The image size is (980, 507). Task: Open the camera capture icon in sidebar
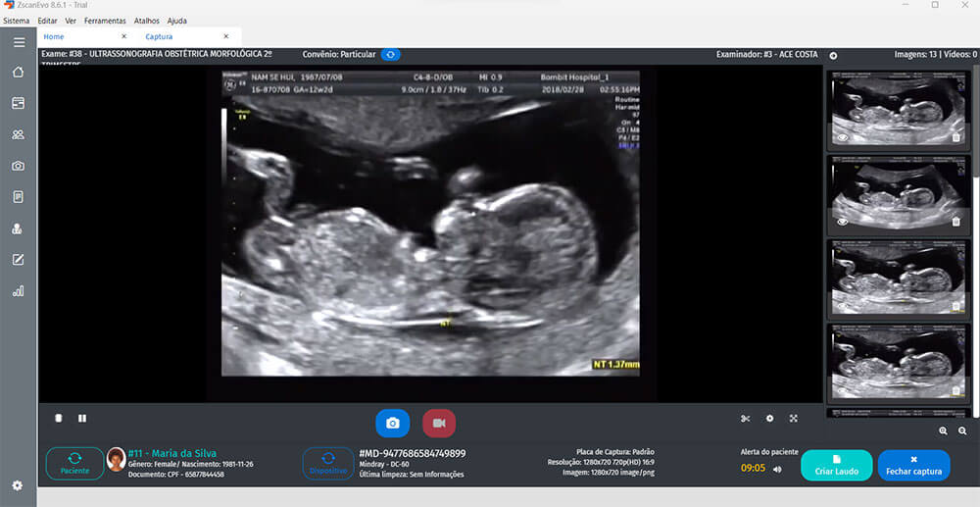coord(18,166)
